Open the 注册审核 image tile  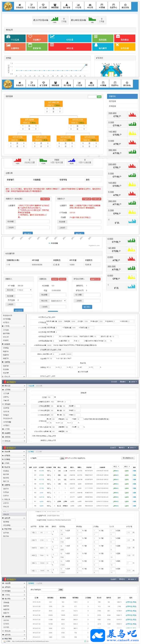[x=15, y=47]
